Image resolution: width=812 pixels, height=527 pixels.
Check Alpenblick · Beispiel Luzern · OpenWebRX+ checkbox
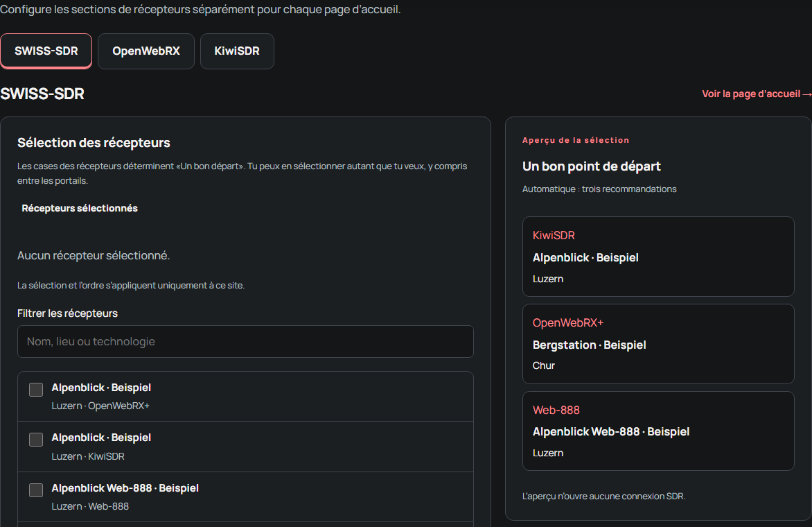36,390
